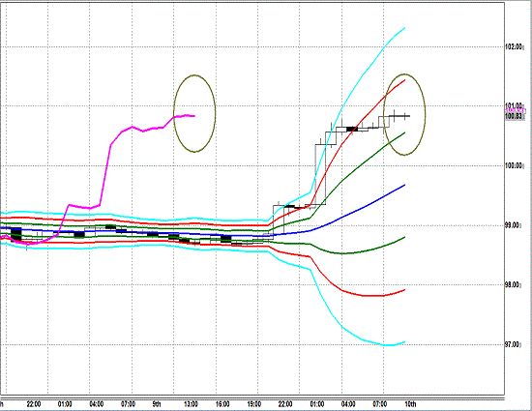Click the 16:00 time axis label

pos(222,404)
